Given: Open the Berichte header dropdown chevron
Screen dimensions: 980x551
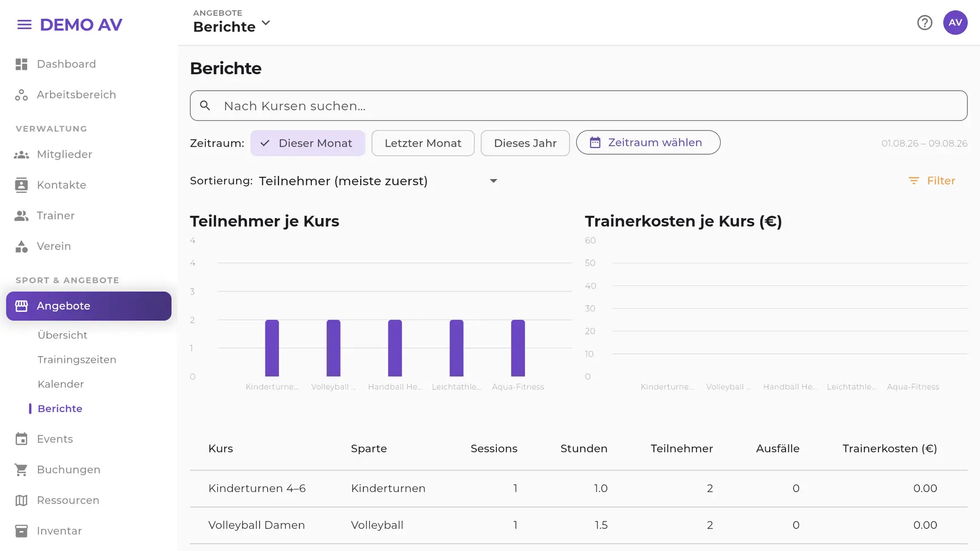Looking at the screenshot, I should coord(266,23).
